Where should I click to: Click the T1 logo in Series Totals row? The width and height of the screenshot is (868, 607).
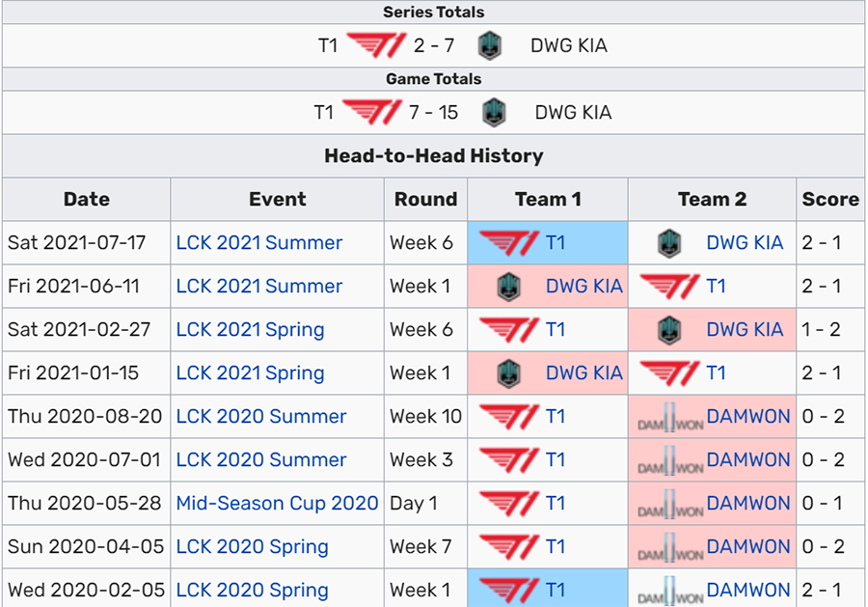376,45
